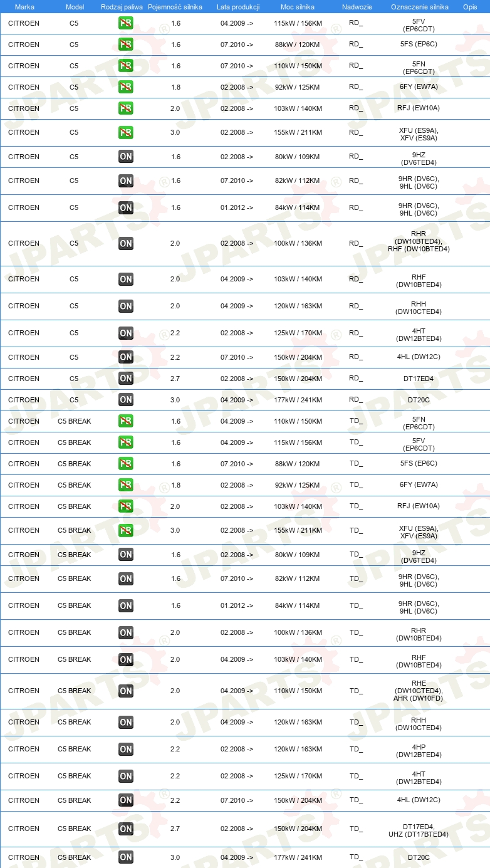Click the PB icon in C5 RD_ 6FY (EW7A) row

126,87
